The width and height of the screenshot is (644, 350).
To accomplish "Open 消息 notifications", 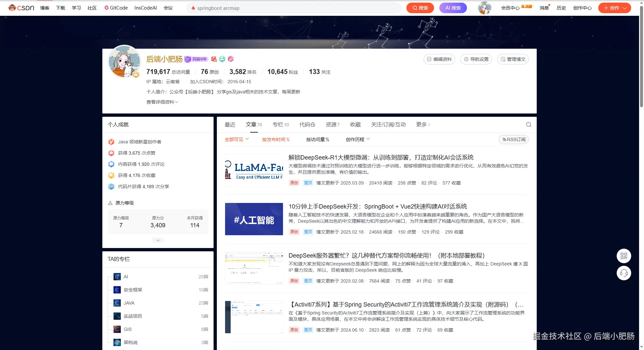I will point(544,8).
